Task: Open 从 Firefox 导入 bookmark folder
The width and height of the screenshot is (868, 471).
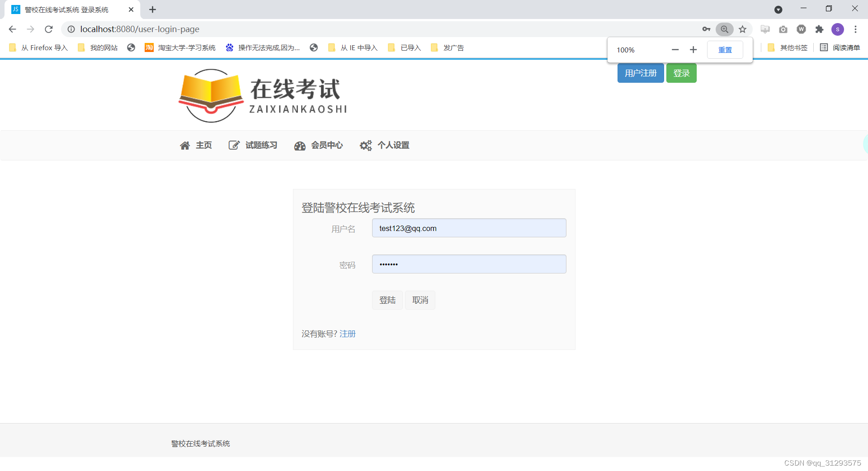Action: (38, 48)
